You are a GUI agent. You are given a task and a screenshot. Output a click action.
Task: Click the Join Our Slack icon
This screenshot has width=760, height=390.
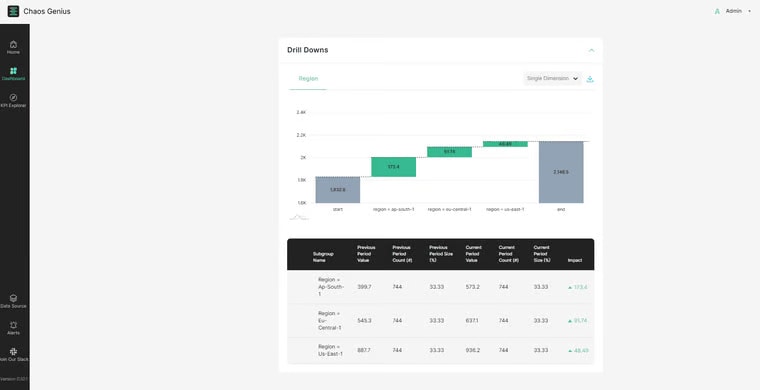point(13,352)
